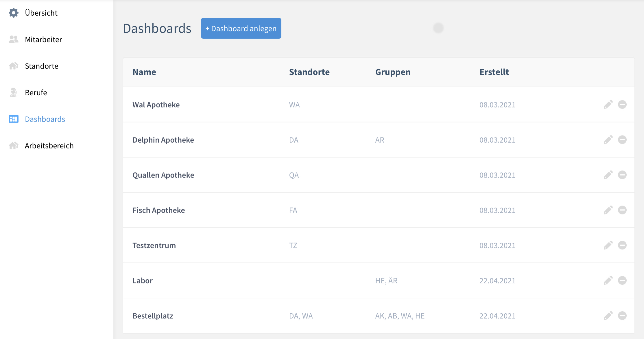Remove the Bestellplatz dashboard
Image resolution: width=644 pixels, height=339 pixels.
coord(622,316)
